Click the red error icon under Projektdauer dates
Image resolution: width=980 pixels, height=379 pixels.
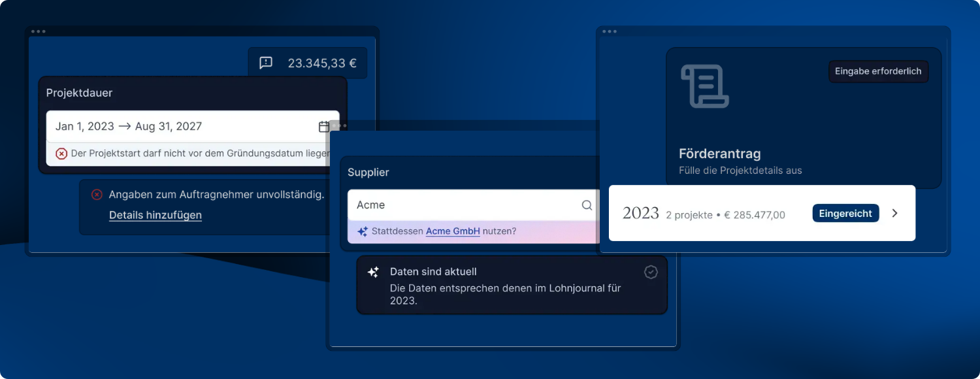click(61, 154)
